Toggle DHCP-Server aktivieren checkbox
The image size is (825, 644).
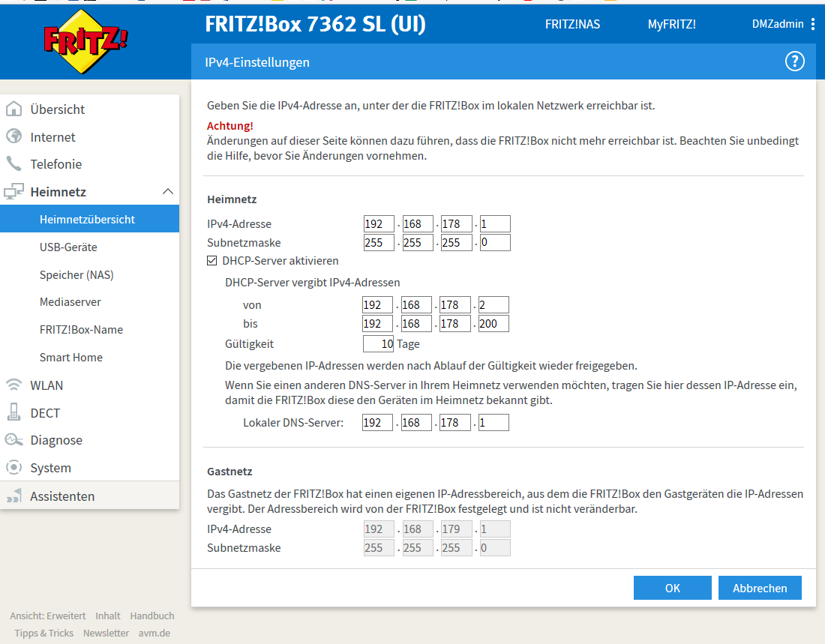(x=212, y=260)
